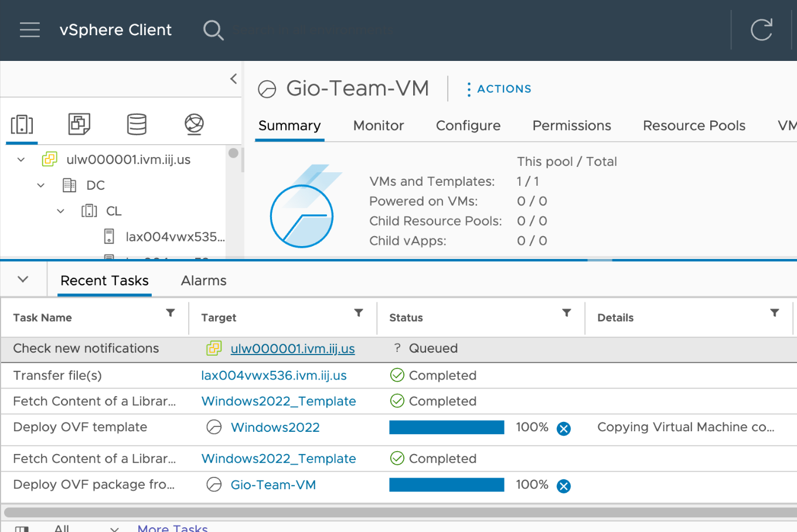Open the Configure tab

click(x=468, y=126)
